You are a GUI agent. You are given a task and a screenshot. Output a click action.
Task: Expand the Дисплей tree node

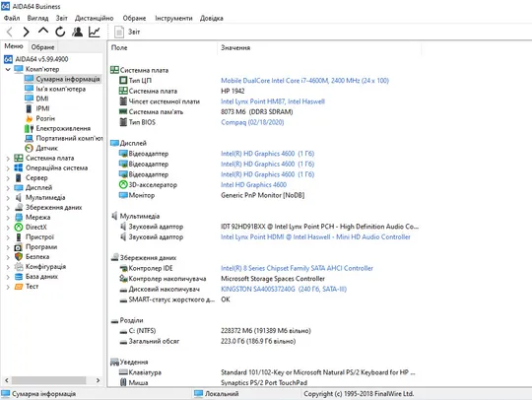(x=8, y=187)
